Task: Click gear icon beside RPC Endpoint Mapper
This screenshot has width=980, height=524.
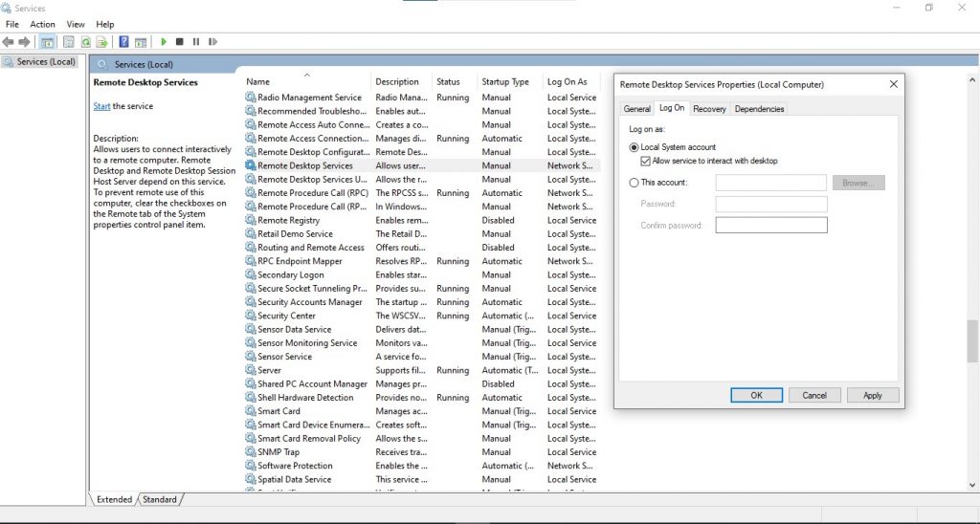Action: (251, 261)
